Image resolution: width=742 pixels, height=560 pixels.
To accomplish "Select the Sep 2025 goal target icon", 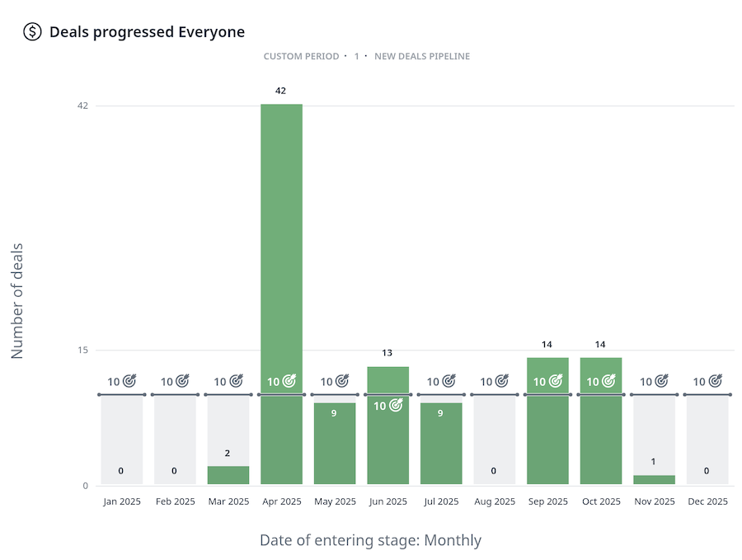I will point(555,381).
